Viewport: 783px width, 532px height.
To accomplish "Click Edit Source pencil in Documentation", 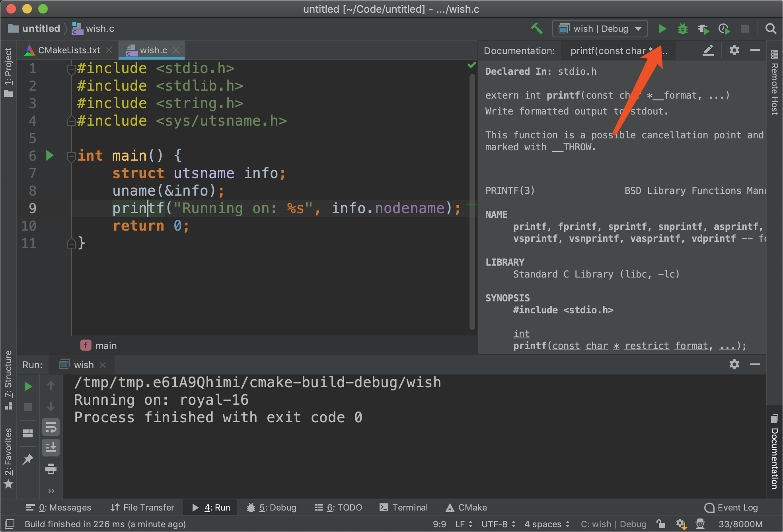I will coord(708,50).
